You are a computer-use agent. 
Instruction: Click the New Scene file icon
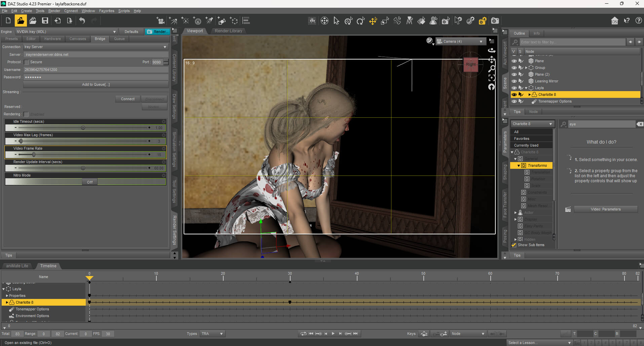[8, 21]
